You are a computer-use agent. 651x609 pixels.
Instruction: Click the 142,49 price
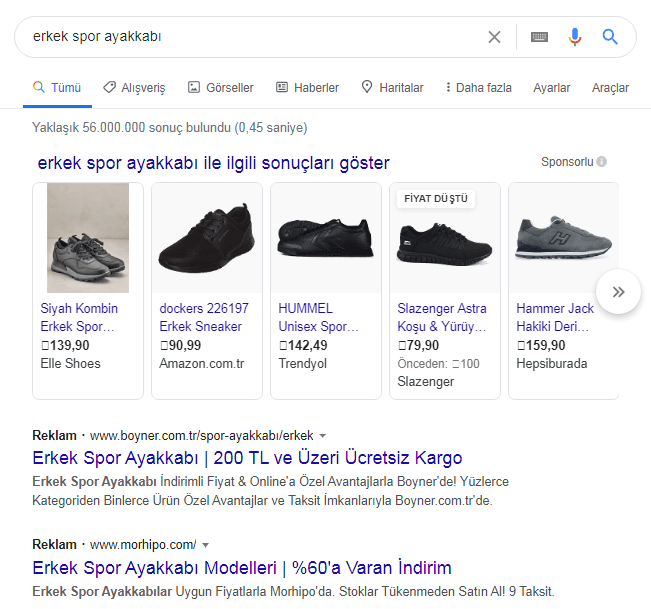click(x=303, y=345)
